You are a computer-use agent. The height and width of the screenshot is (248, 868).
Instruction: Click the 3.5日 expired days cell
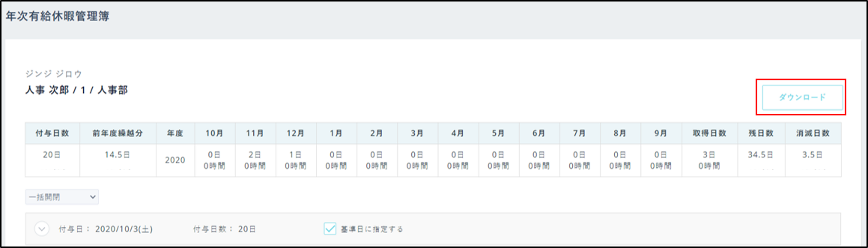pyautogui.click(x=812, y=155)
